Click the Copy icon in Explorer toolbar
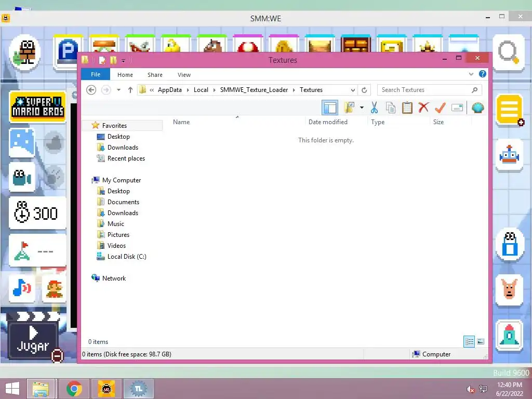 (391, 108)
